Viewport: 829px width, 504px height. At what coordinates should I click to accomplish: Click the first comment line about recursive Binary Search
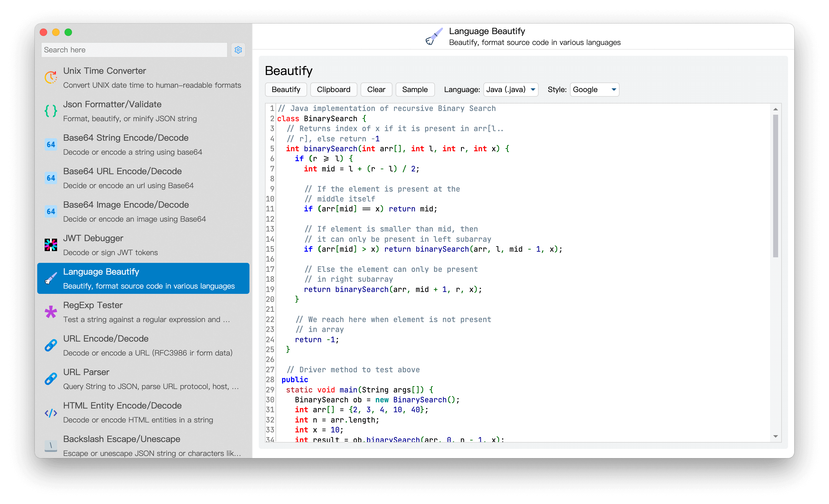[387, 108]
